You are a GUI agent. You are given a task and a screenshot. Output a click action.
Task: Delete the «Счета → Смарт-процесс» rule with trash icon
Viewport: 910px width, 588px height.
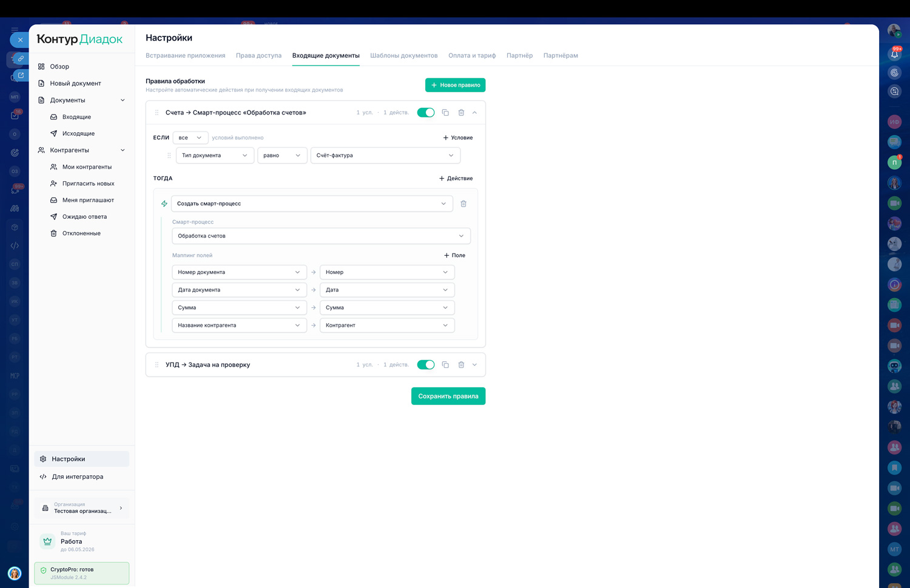click(x=461, y=113)
